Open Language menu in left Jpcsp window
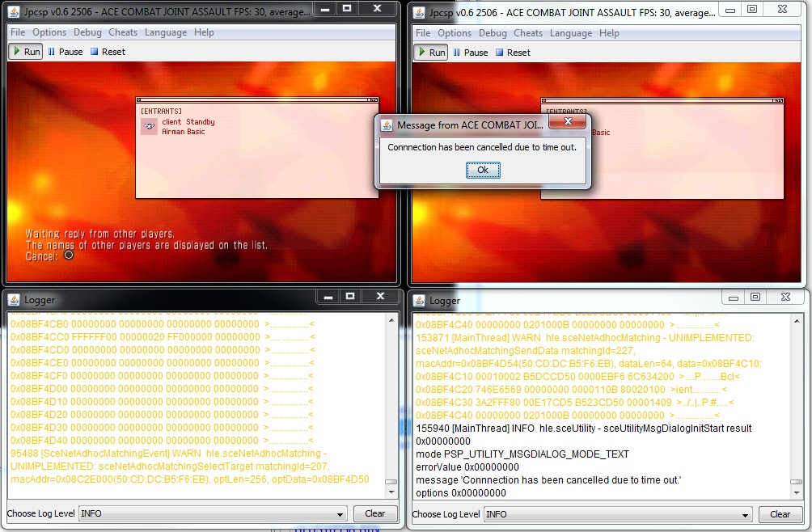This screenshot has height=532, width=812. [x=166, y=32]
